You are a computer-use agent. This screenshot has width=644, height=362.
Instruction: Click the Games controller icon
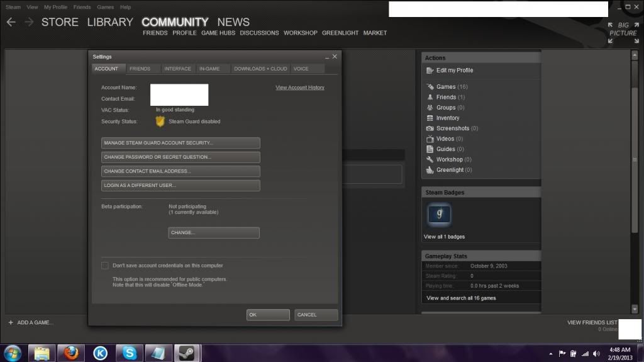430,87
